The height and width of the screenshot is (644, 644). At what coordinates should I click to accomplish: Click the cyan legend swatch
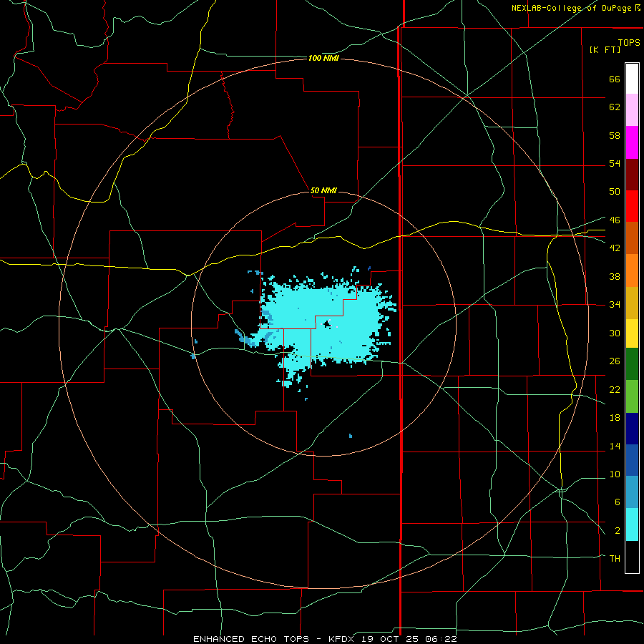pyautogui.click(x=632, y=525)
